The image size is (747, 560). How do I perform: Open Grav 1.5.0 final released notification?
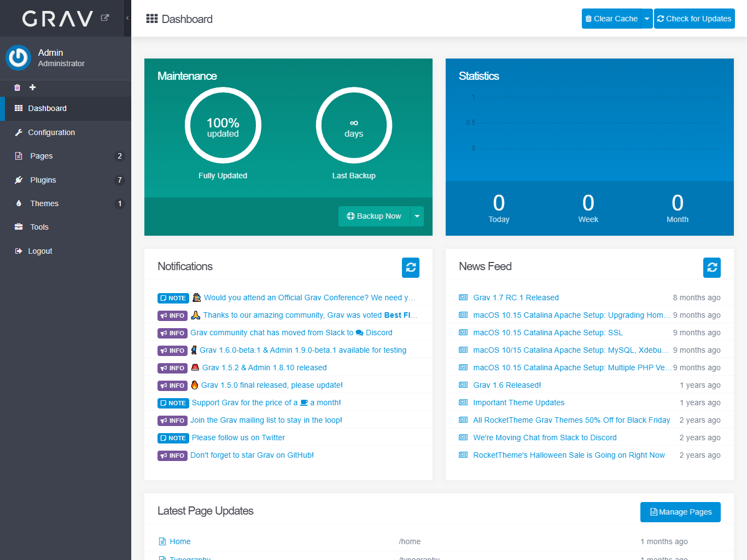click(x=272, y=385)
